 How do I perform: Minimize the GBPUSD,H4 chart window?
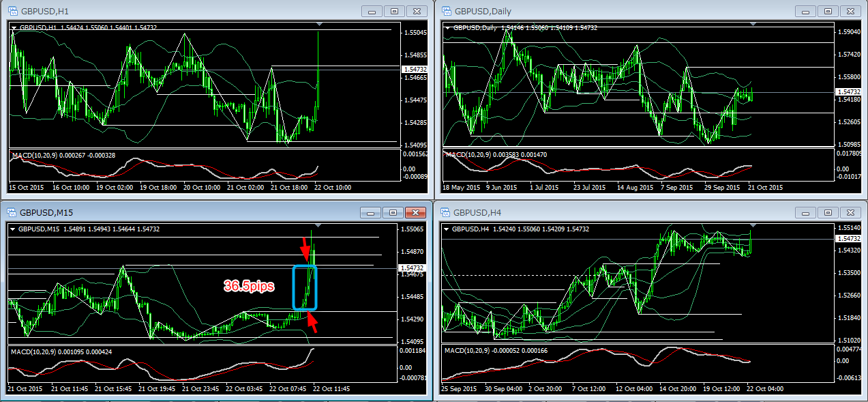(x=805, y=212)
